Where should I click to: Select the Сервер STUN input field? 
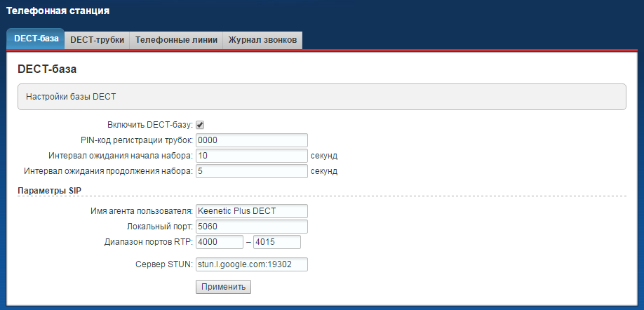tap(252, 264)
